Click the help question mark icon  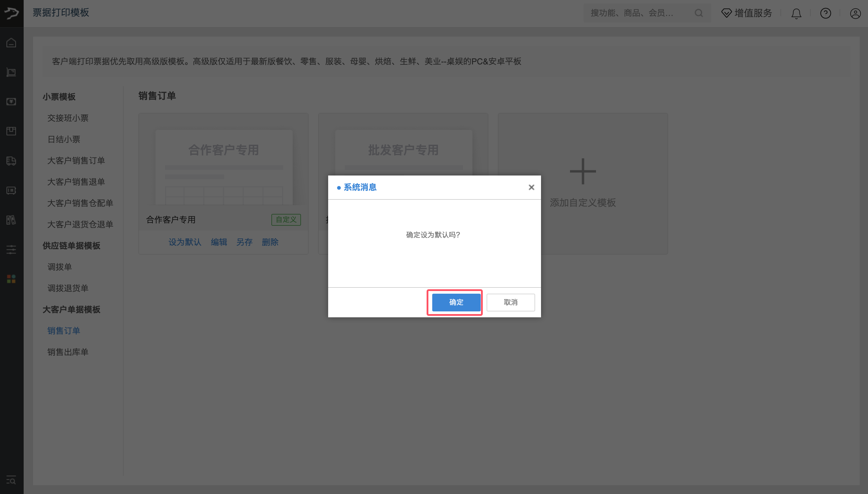click(825, 14)
